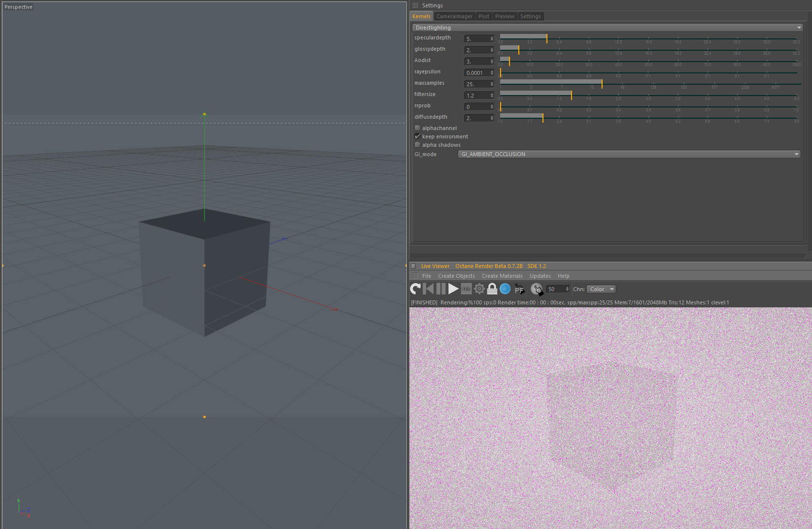
Task: Click the filtersize stepper arrows
Action: [492, 95]
